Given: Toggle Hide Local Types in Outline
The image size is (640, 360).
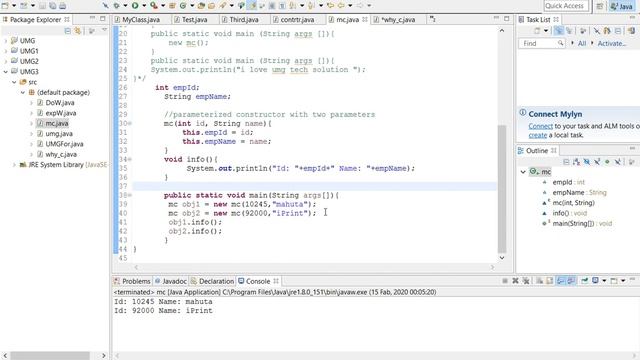Looking at the screenshot, I should click(618, 162).
